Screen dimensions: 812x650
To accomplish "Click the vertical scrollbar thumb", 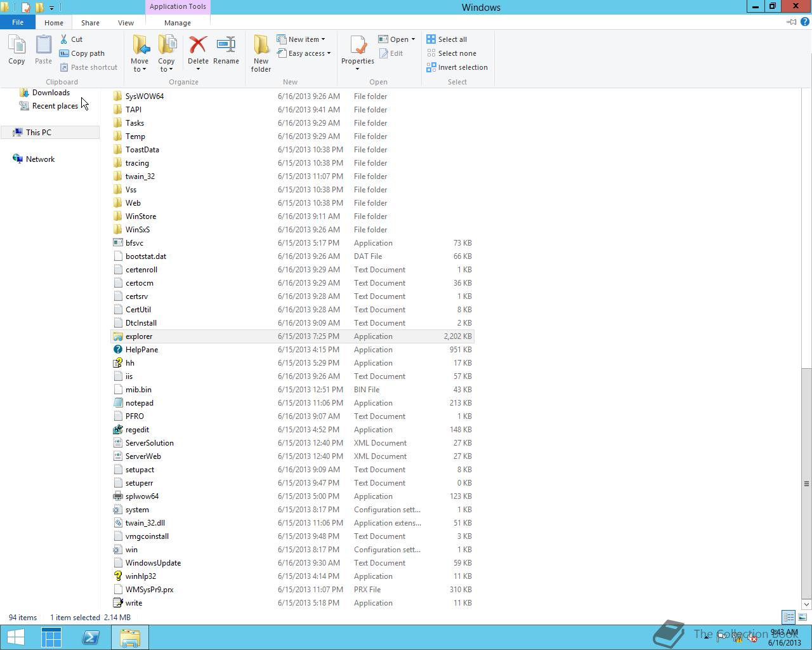I will pos(806,484).
